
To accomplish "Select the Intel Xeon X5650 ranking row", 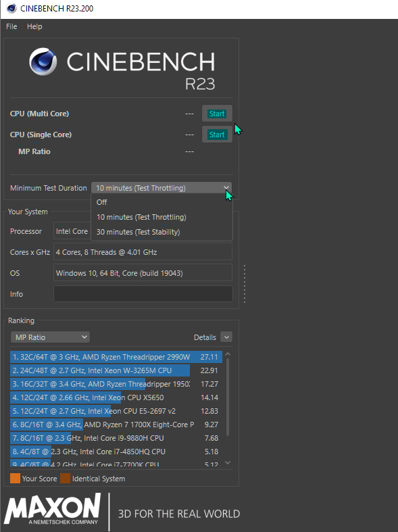I will tap(116, 397).
